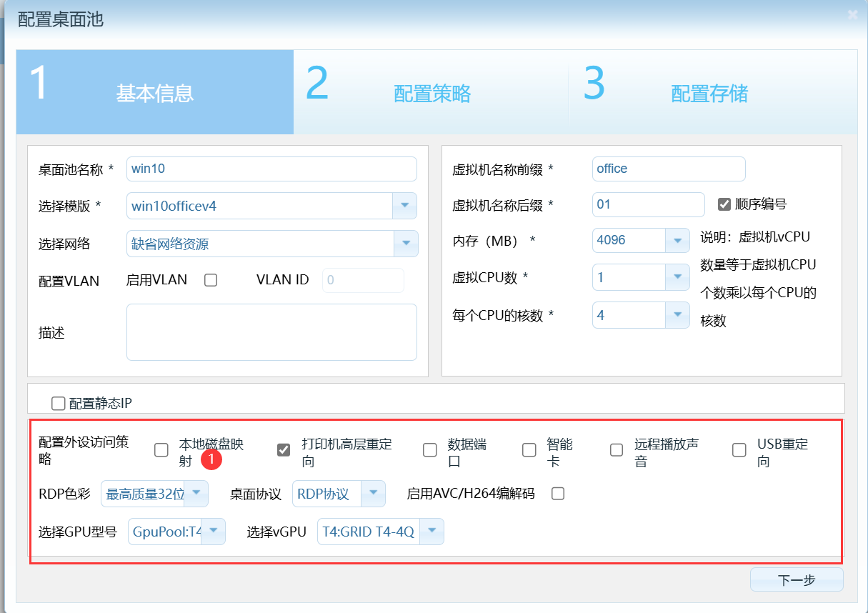Enable the 数据端口 peripheral option
This screenshot has height=613, width=868.
(x=429, y=449)
